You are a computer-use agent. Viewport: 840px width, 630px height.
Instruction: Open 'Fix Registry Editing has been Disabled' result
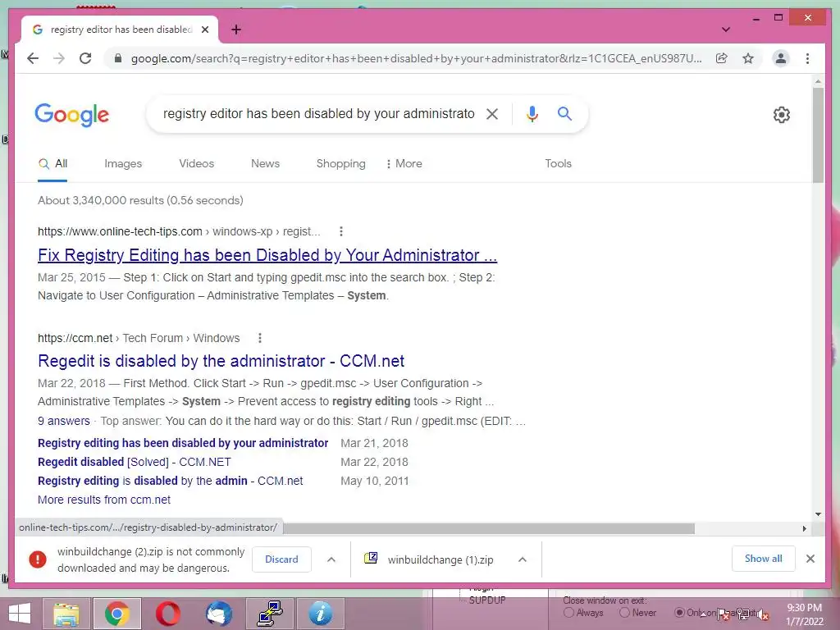coord(267,255)
